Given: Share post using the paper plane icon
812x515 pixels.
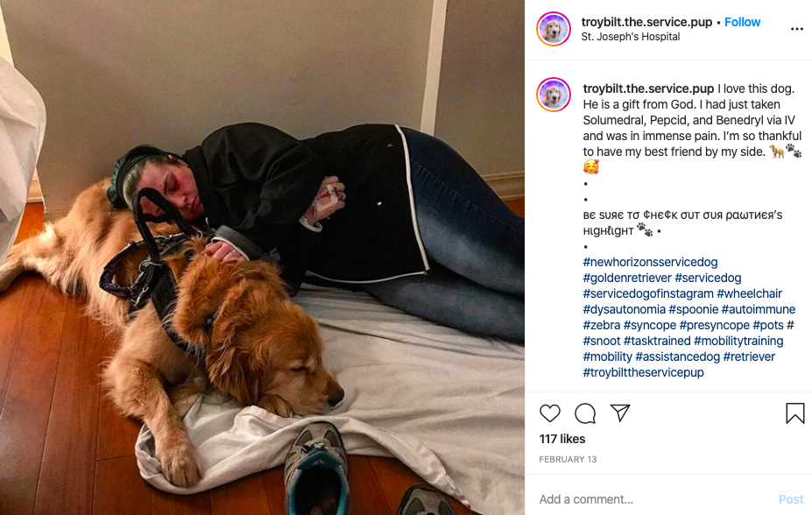Looking at the screenshot, I should tap(620, 413).
